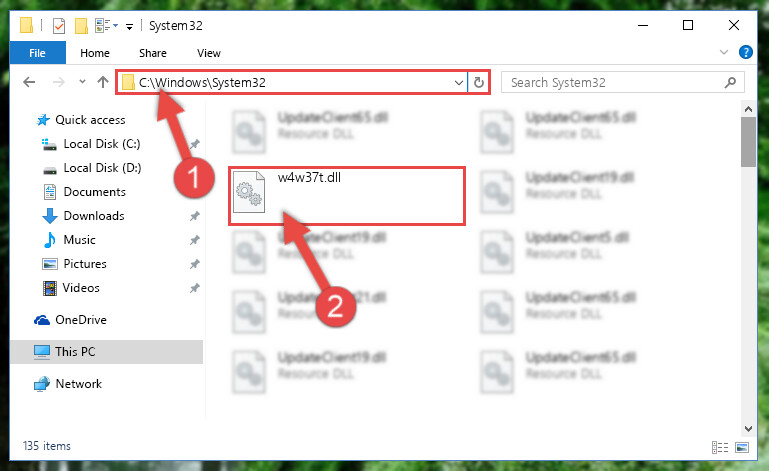769x471 pixels.
Task: Click in the Search System32 field
Action: pyautogui.click(x=615, y=82)
